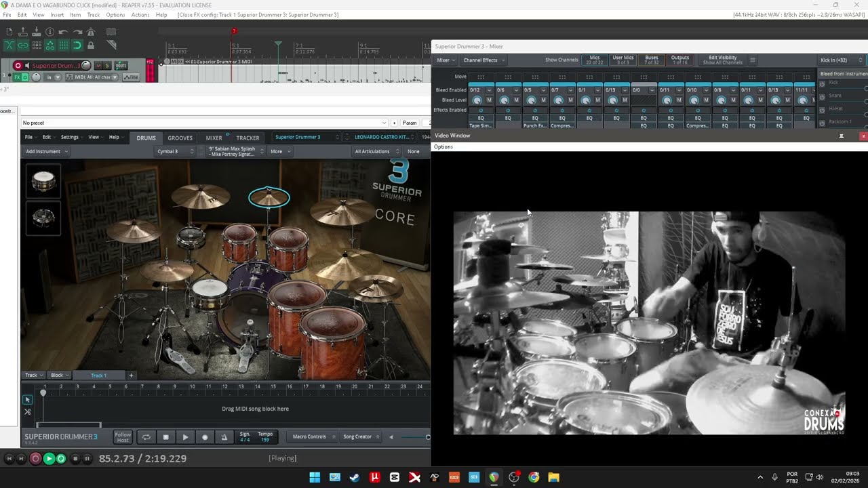This screenshot has height=488, width=868.
Task: Click the undo arrow in REAPER toolbar
Action: (x=63, y=32)
